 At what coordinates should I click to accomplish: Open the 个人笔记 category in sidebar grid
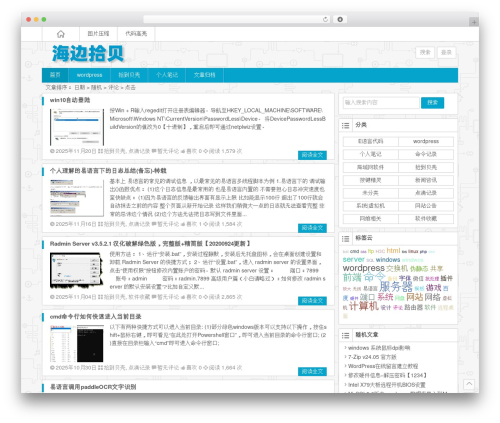[371, 154]
